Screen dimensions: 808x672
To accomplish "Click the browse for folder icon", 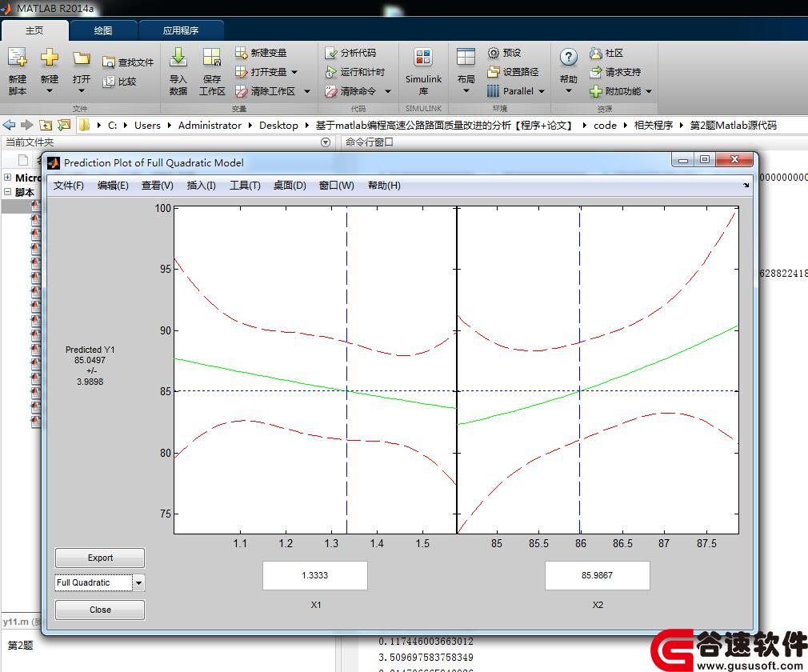I will [x=64, y=125].
